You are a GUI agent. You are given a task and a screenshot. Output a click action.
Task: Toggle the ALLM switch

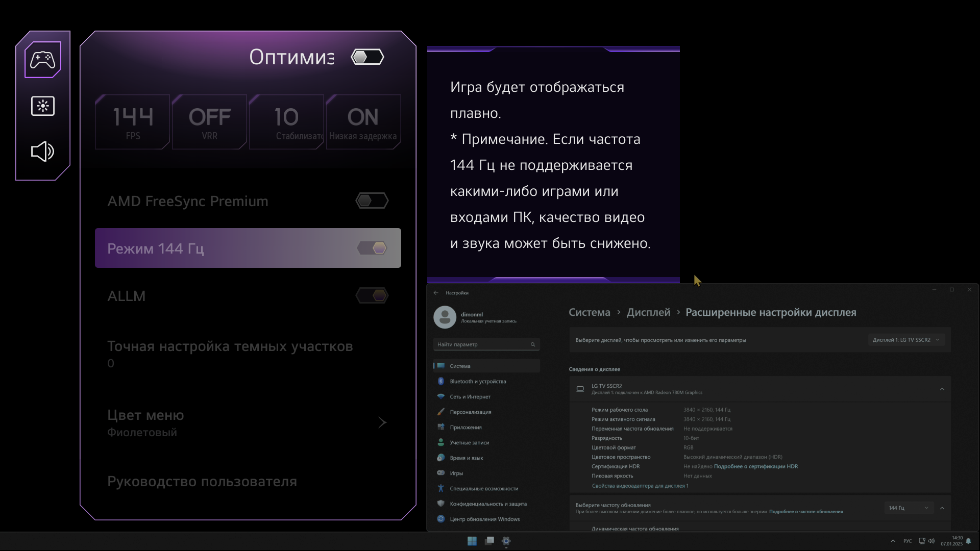coord(372,296)
